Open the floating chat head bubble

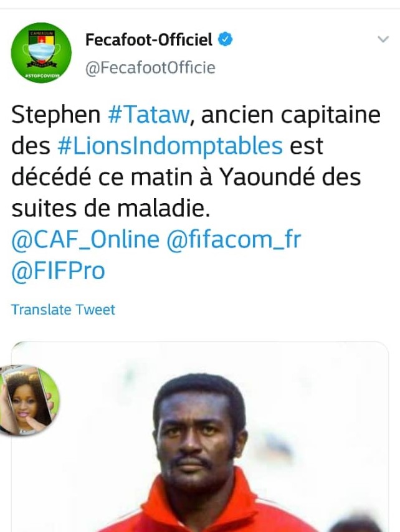(29, 399)
